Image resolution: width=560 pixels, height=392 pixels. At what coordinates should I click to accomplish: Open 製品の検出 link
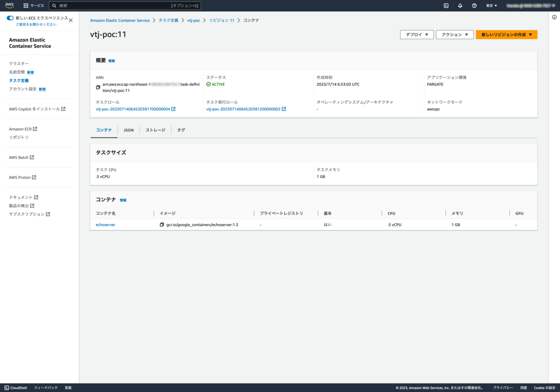(x=21, y=206)
